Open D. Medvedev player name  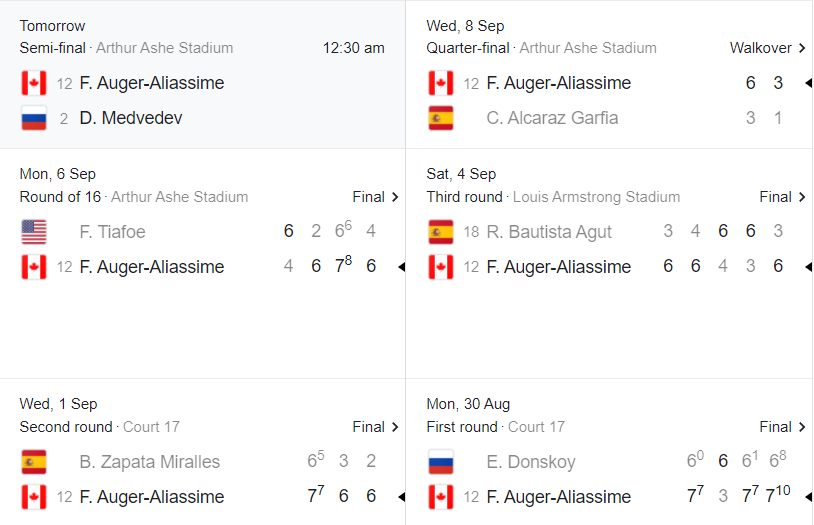tap(131, 118)
